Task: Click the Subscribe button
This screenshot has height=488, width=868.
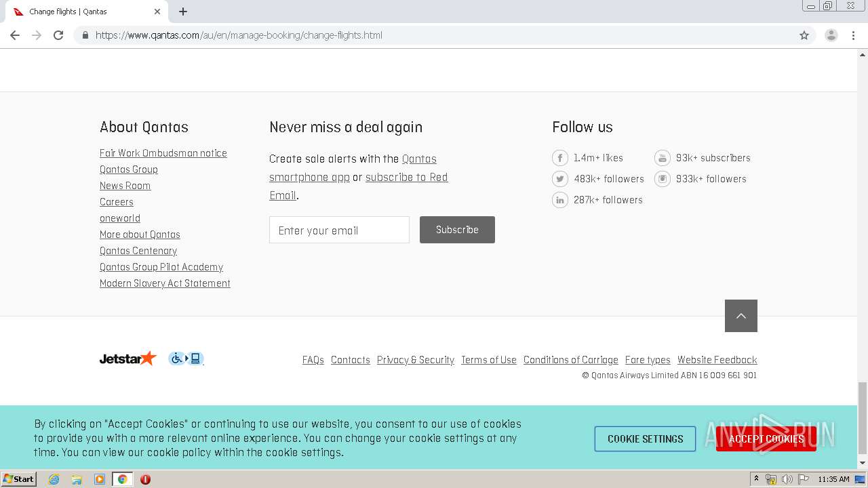Action: [457, 230]
